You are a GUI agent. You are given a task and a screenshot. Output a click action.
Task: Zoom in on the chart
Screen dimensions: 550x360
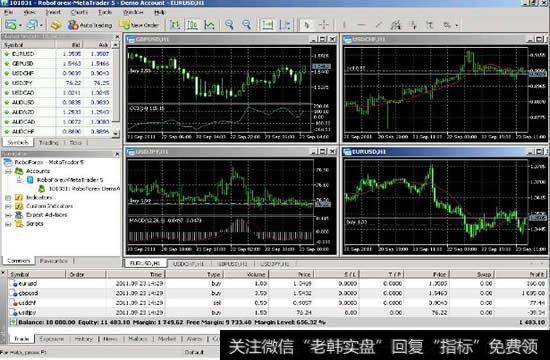[229, 25]
